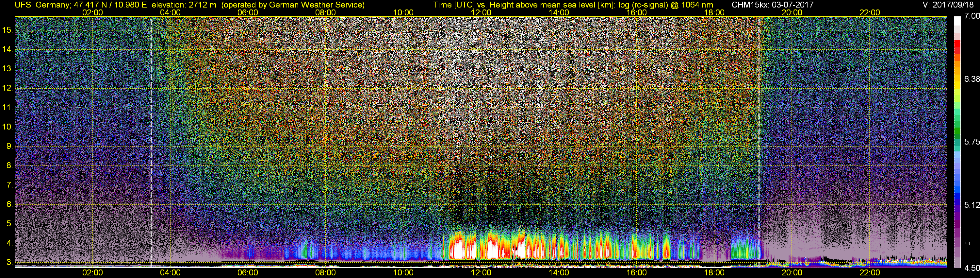This screenshot has width=980, height=278.
Task: Select "04:00" on the bottom time axis
Action: [170, 273]
